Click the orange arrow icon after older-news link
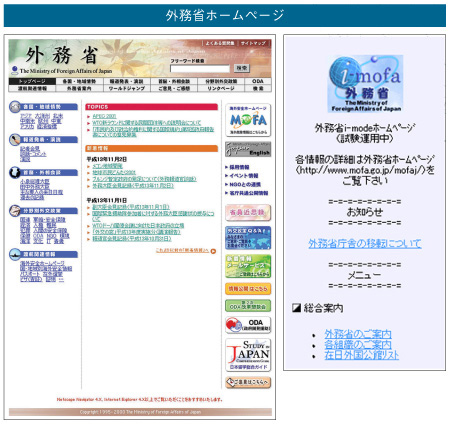The width and height of the screenshot is (452, 424). 213,251
